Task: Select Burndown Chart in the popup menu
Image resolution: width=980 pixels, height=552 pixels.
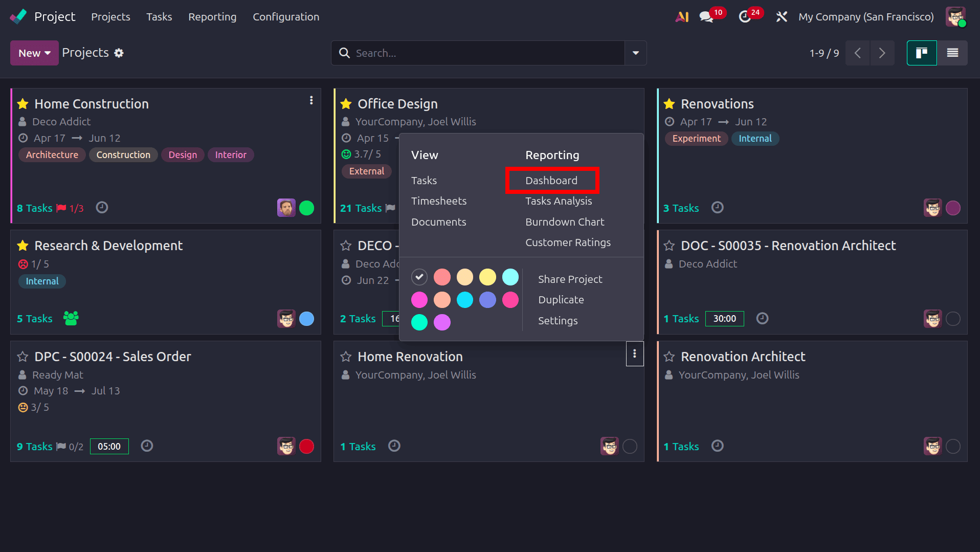Action: coord(565,222)
